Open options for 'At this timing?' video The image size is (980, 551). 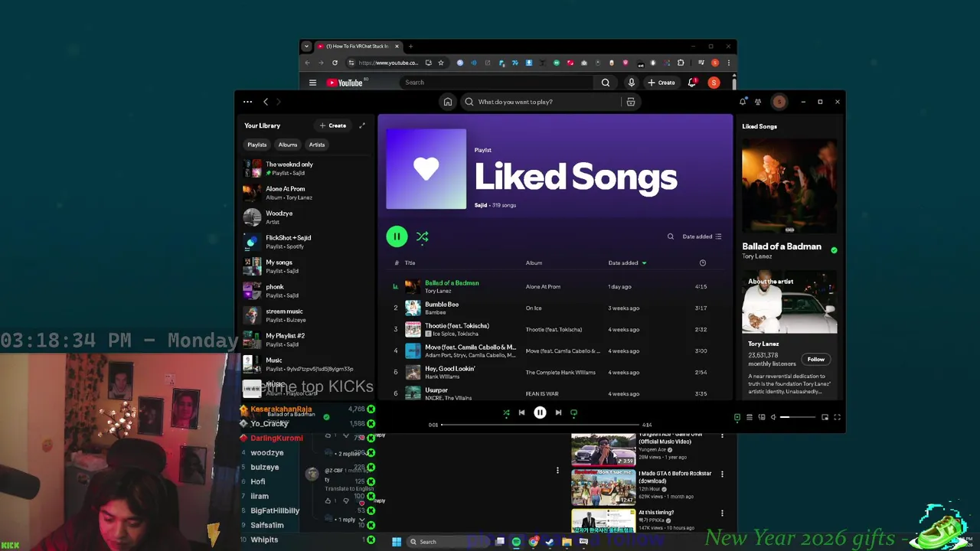[722, 514]
